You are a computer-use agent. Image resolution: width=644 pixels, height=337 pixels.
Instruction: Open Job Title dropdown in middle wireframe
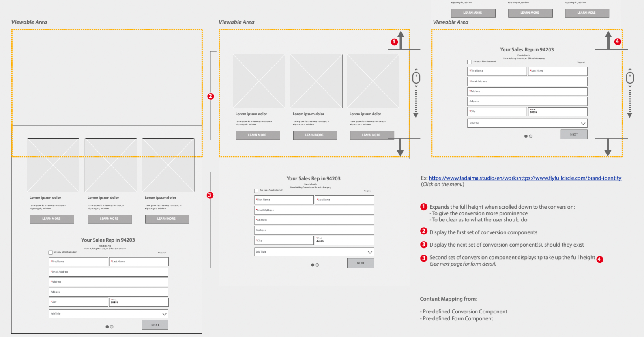[x=314, y=252]
